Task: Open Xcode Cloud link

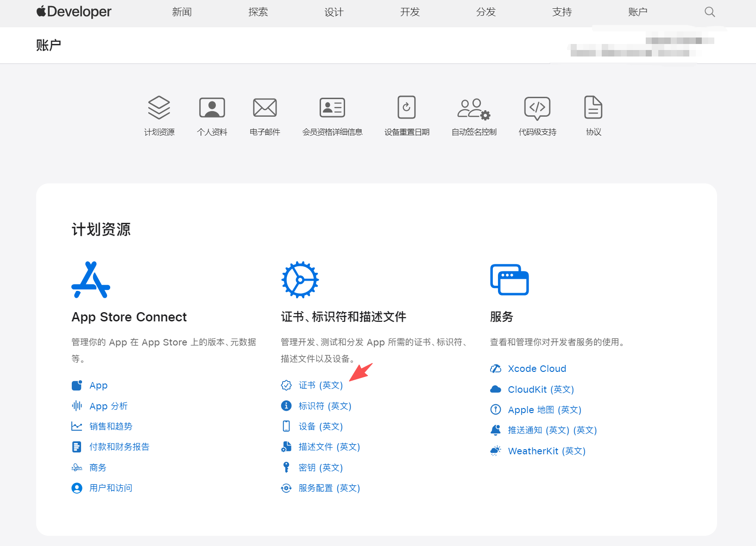Action: click(537, 369)
